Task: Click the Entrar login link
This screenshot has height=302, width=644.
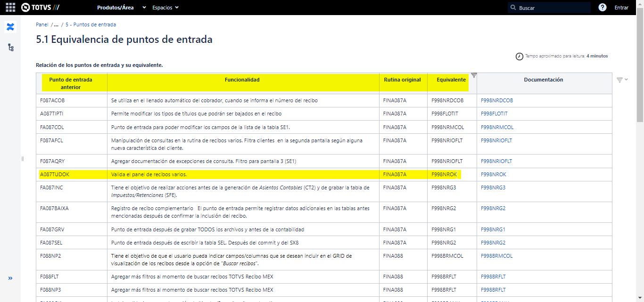Action: tap(621, 8)
